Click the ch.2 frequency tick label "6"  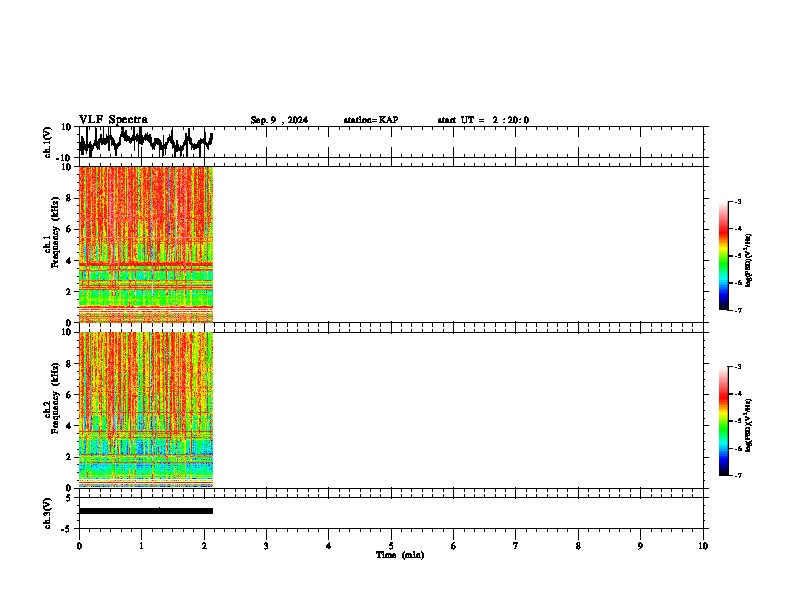tap(69, 395)
